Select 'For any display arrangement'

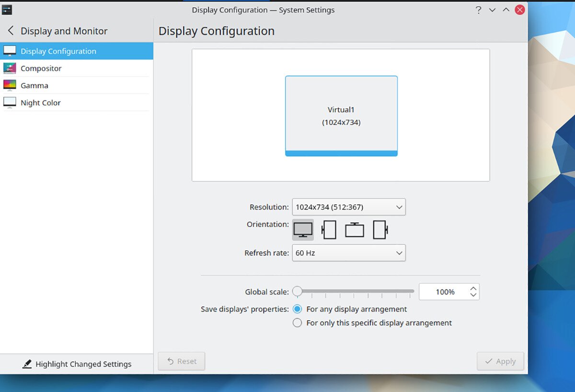297,309
